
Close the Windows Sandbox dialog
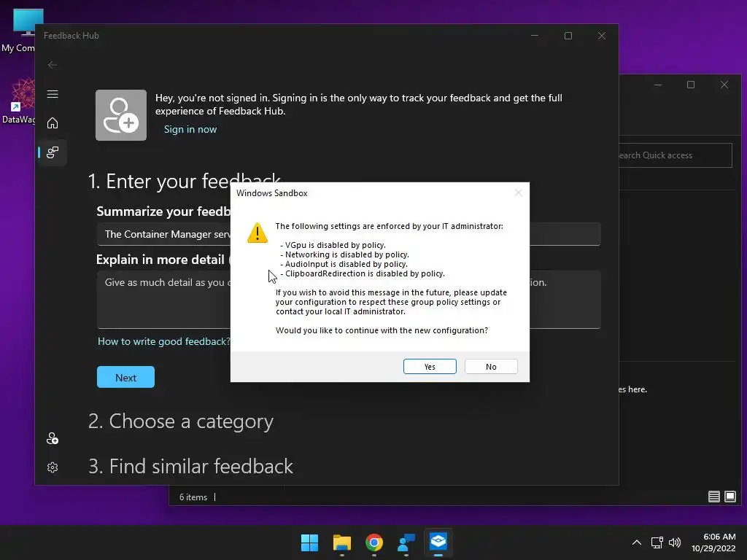519,192
